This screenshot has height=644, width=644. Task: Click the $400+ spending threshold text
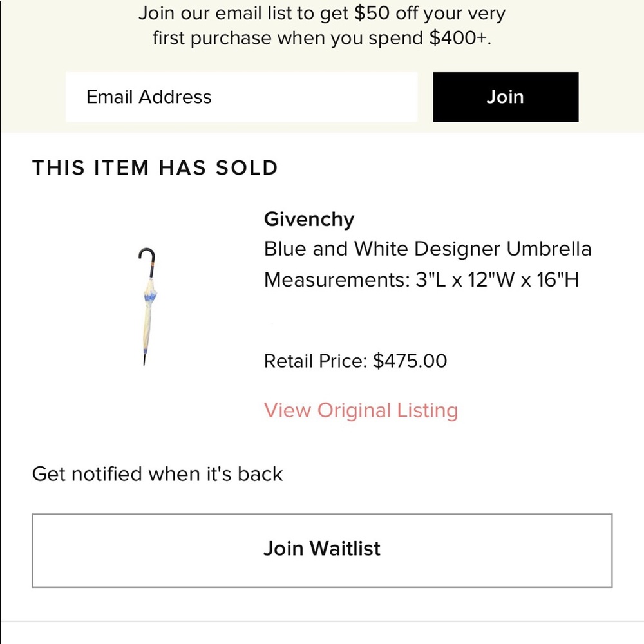click(x=460, y=39)
